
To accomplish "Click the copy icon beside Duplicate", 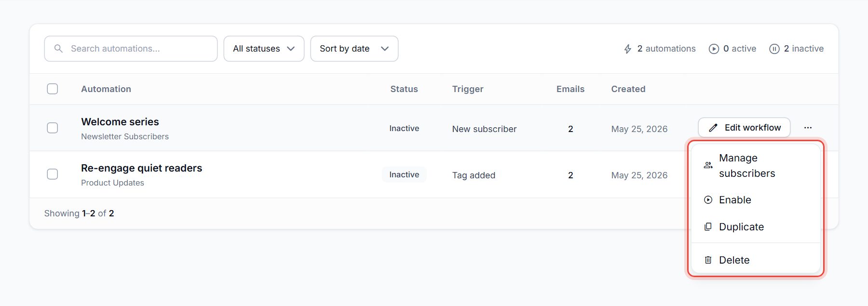I will (x=708, y=227).
